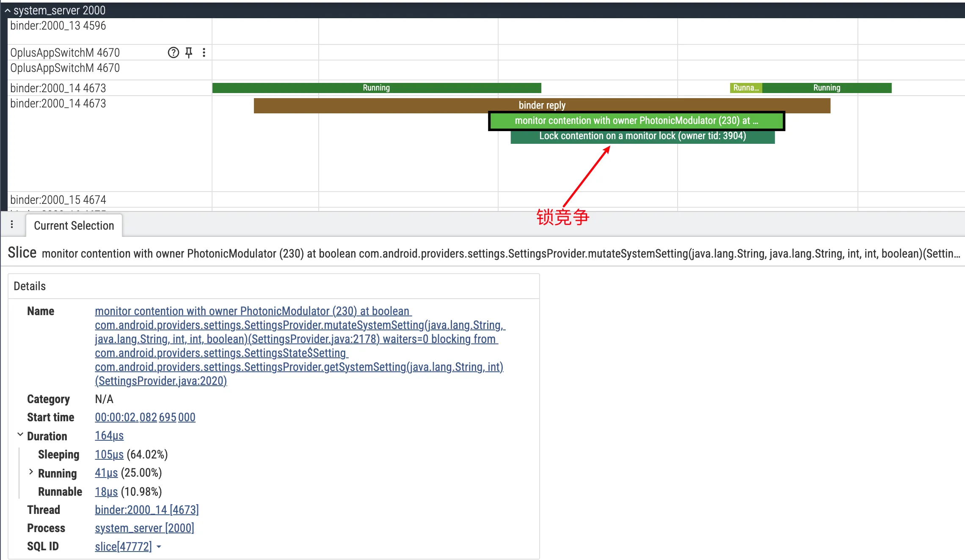This screenshot has height=560, width=965.
Task: Switch to the Current Selection tab
Action: tap(74, 225)
